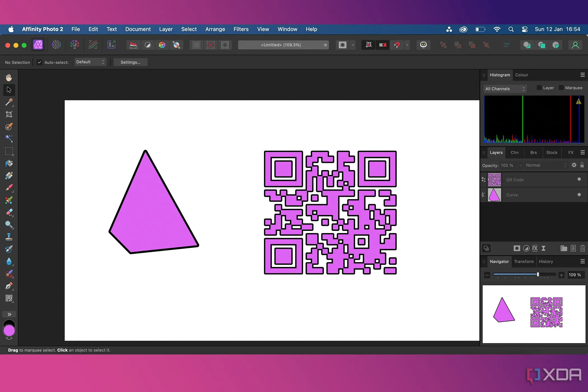Open the All Channels dropdown
Image resolution: width=588 pixels, height=392 pixels.
pyautogui.click(x=505, y=89)
